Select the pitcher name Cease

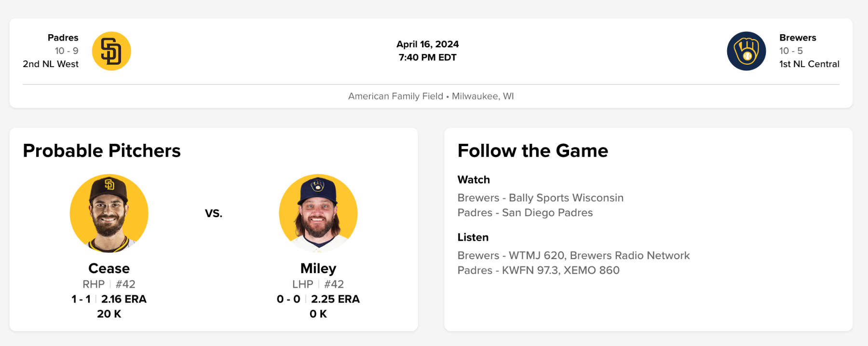pyautogui.click(x=109, y=268)
